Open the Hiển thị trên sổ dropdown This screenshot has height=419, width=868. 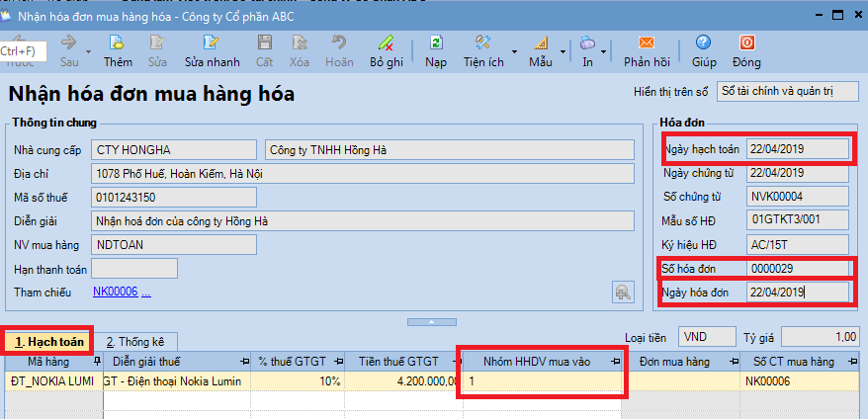point(788,92)
